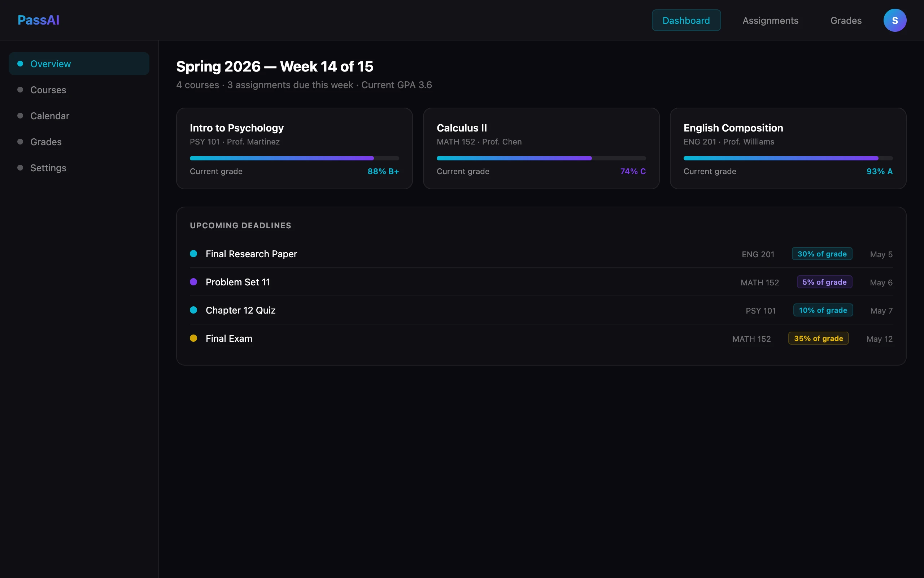The image size is (924, 578).
Task: Click the 10% of grade badge
Action: [823, 310]
